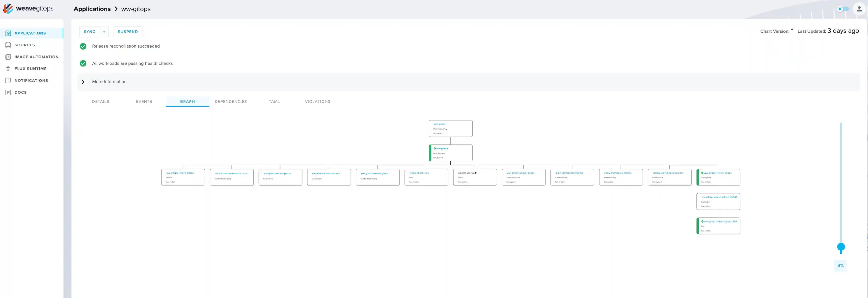Open the SYNC dropdown arrow
The width and height of the screenshot is (868, 298).
[104, 32]
